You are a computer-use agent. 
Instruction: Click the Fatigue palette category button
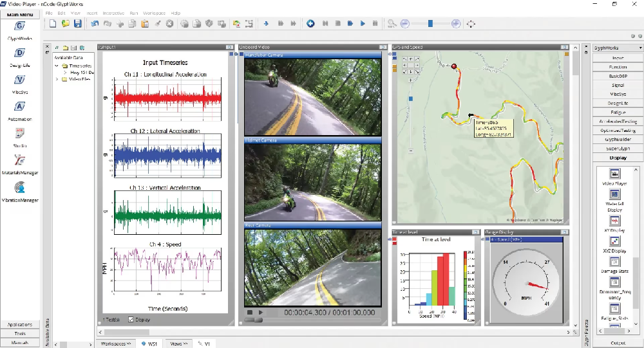(618, 112)
